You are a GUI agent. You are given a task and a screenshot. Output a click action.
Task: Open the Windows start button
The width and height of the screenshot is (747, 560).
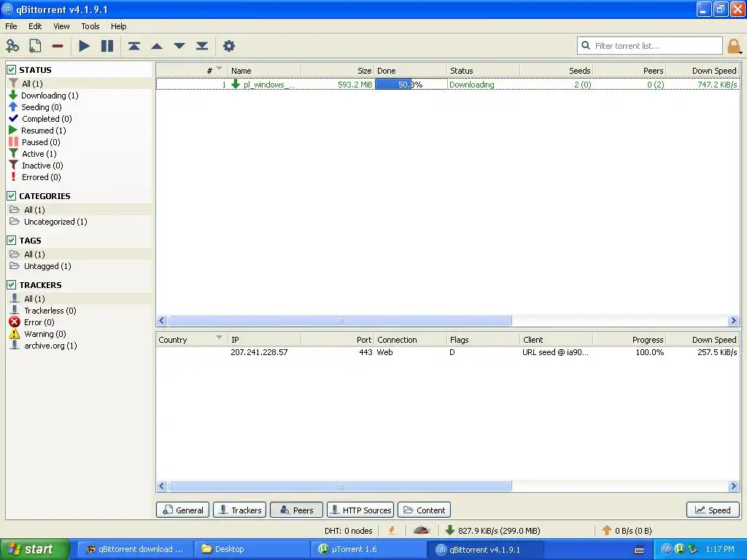[x=35, y=549]
